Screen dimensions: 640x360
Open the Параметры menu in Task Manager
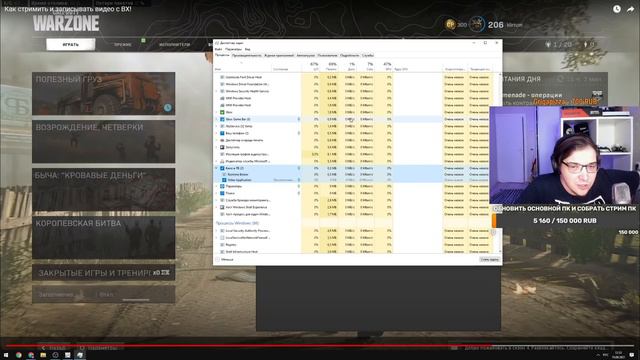tap(233, 49)
